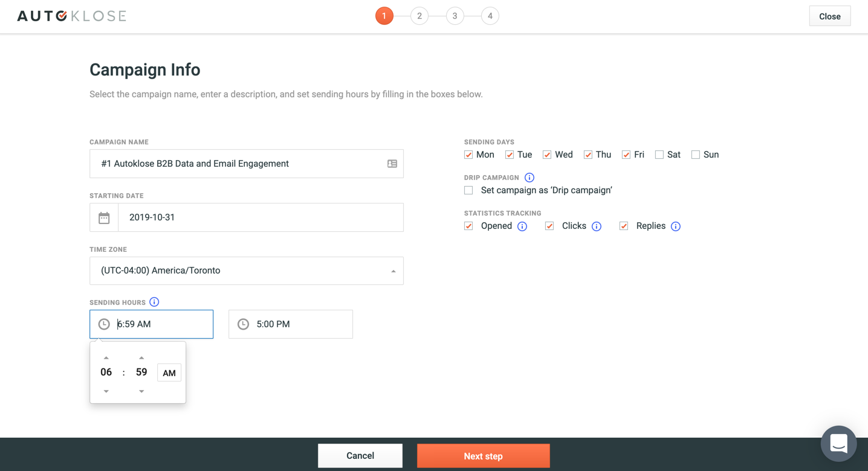Increase the hour with the up arrow
Image resolution: width=868 pixels, height=471 pixels.
coord(106,357)
